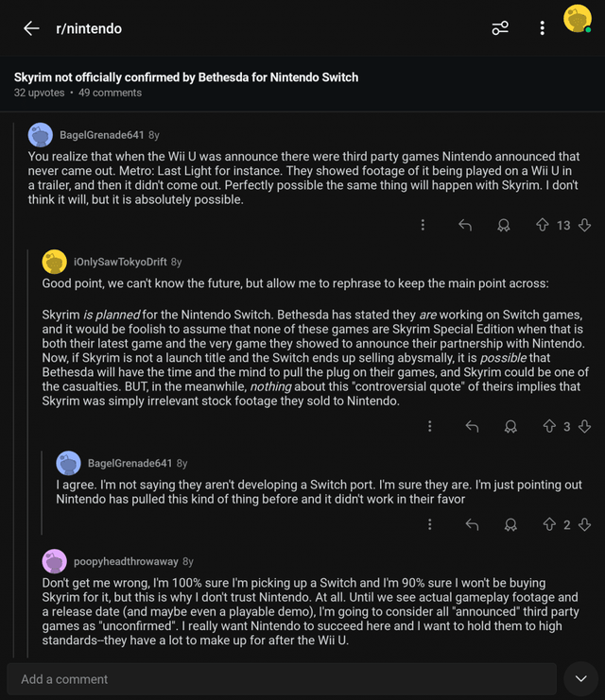Open your profile avatar in top corner
605x700 pixels.
click(577, 19)
